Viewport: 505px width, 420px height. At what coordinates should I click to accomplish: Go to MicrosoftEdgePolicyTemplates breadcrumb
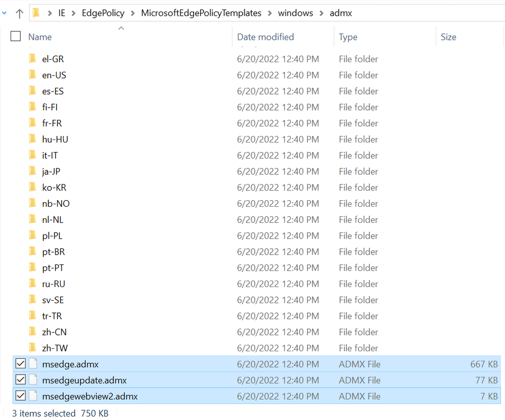tap(201, 13)
